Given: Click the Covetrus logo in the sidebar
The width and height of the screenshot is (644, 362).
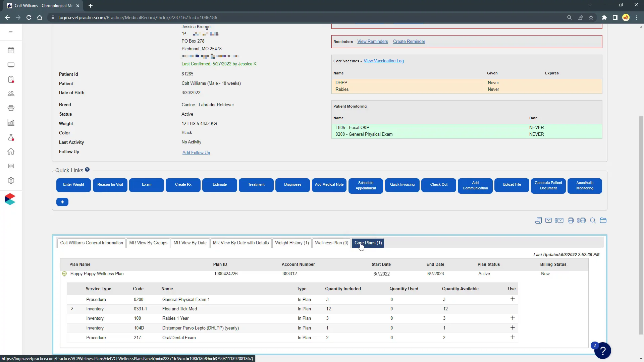Looking at the screenshot, I should pos(10,199).
